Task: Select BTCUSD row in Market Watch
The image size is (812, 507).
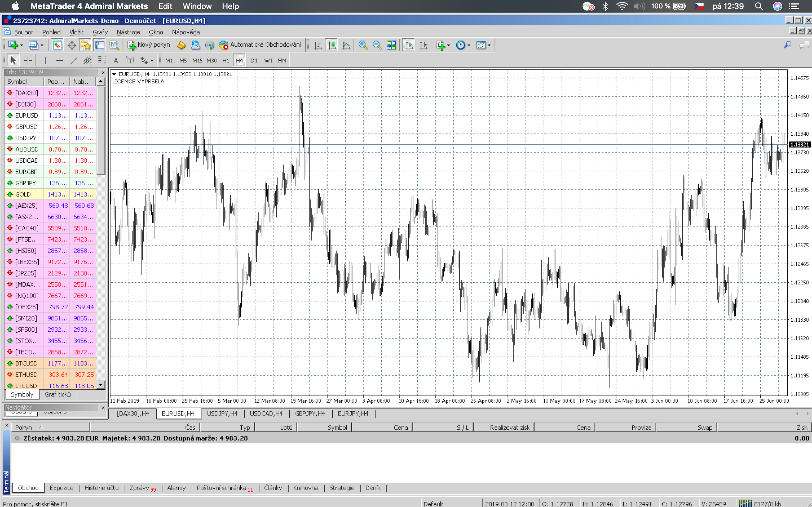Action: click(50, 363)
